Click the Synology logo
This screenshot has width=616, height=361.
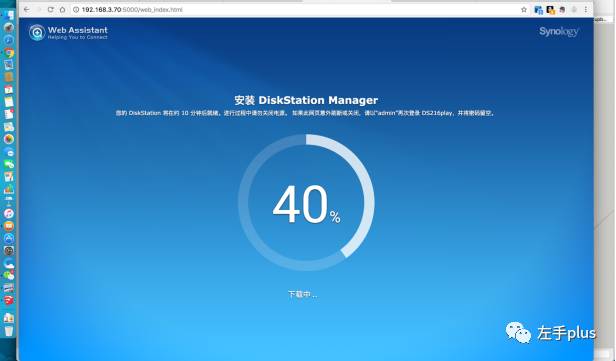pos(559,31)
